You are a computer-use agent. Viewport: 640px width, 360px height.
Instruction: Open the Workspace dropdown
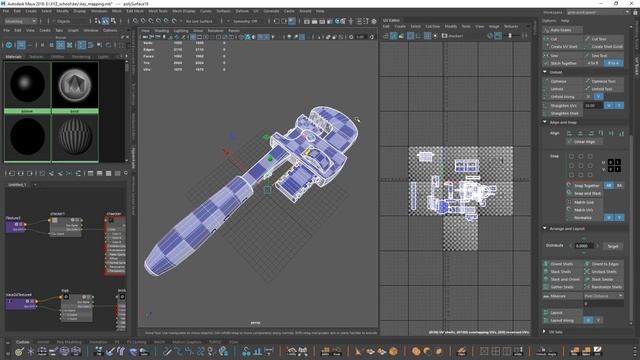[x=598, y=12]
